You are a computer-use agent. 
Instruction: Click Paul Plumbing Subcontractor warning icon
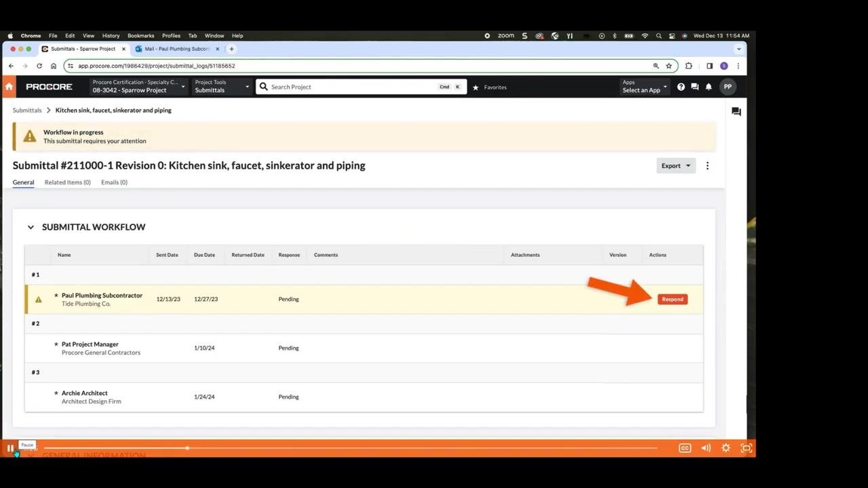(39, 299)
